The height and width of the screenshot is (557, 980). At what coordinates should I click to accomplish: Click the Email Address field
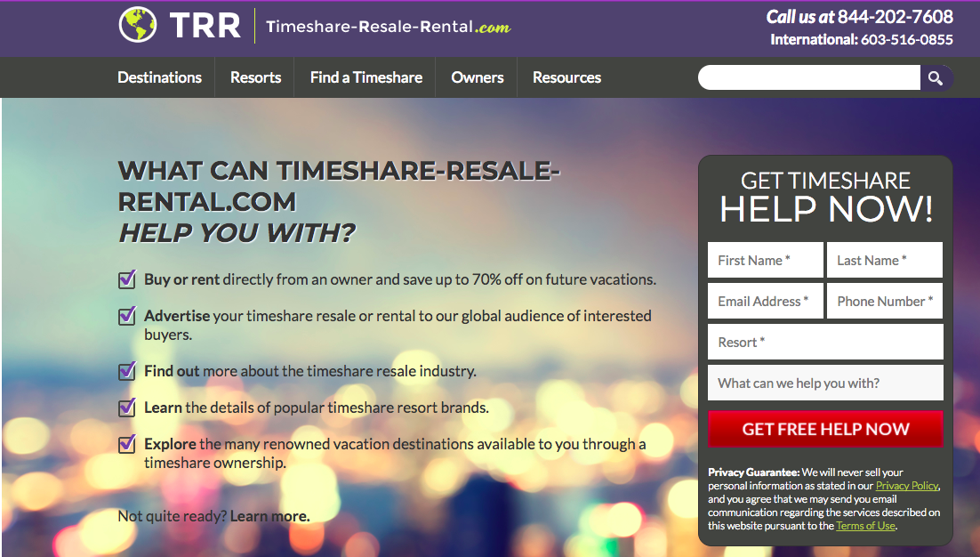[766, 302]
